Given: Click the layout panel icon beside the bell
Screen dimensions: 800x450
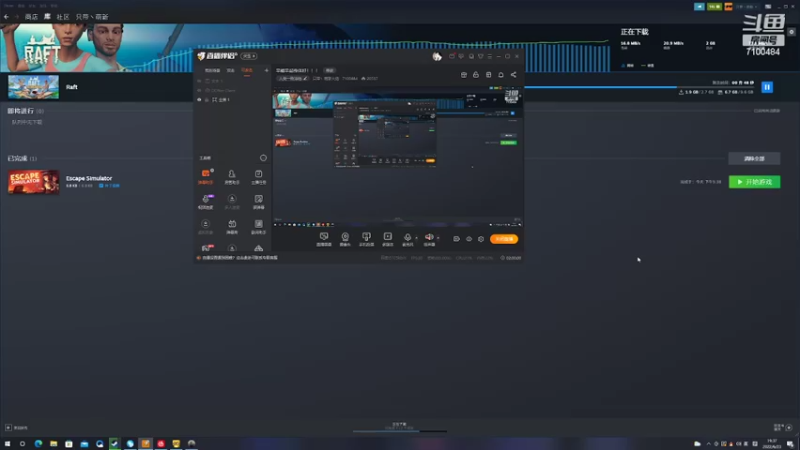Looking at the screenshot, I should [x=488, y=75].
